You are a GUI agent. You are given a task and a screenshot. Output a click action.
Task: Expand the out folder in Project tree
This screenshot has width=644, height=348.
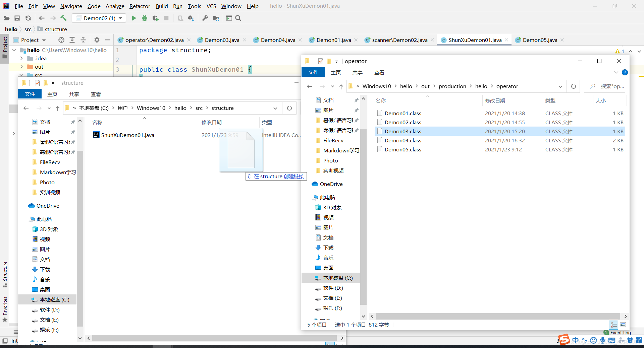[x=21, y=67]
